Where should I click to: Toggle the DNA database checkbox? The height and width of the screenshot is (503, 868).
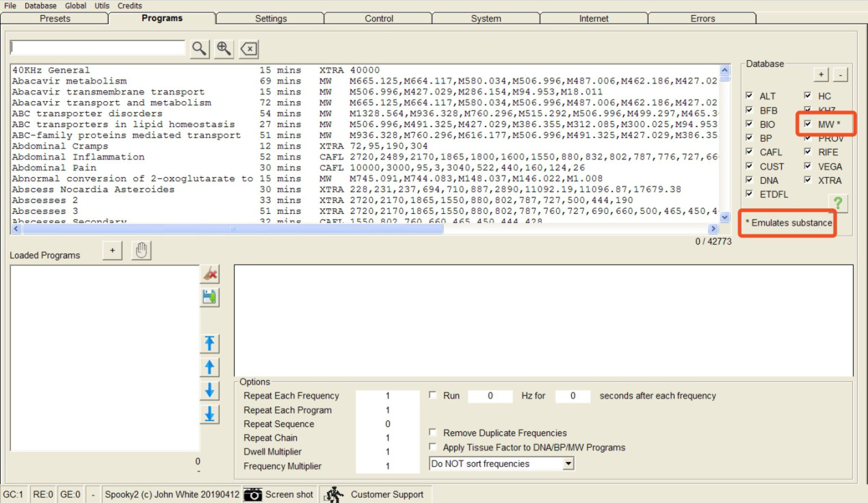(750, 180)
